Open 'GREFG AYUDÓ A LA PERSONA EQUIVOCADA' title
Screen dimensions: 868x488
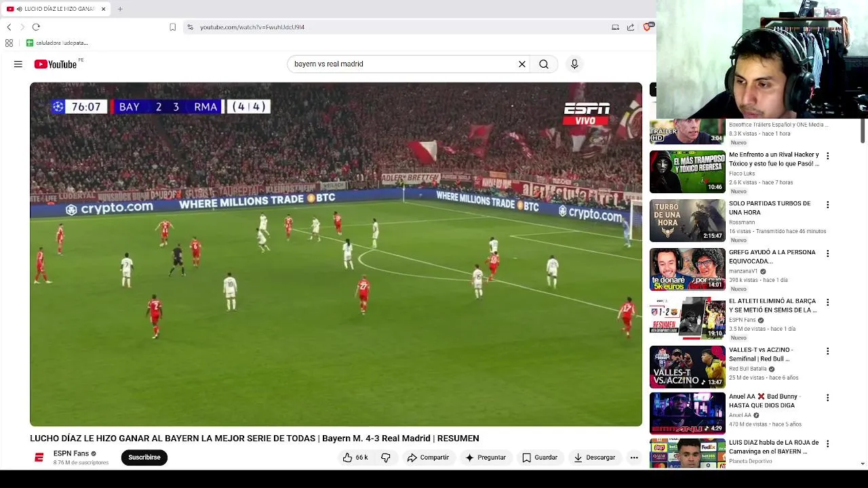[772, 257]
